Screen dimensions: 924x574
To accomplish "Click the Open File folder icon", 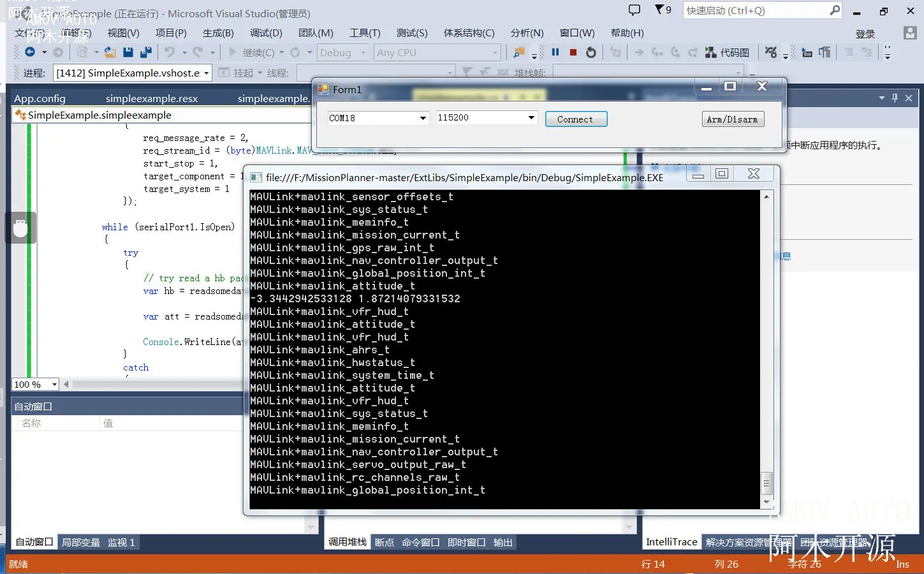I will click(x=110, y=52).
